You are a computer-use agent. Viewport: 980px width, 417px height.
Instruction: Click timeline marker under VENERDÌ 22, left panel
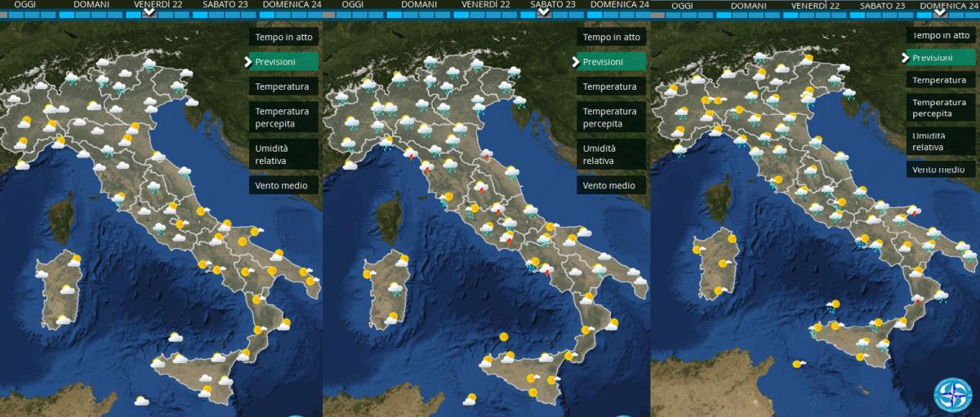pyautogui.click(x=149, y=13)
